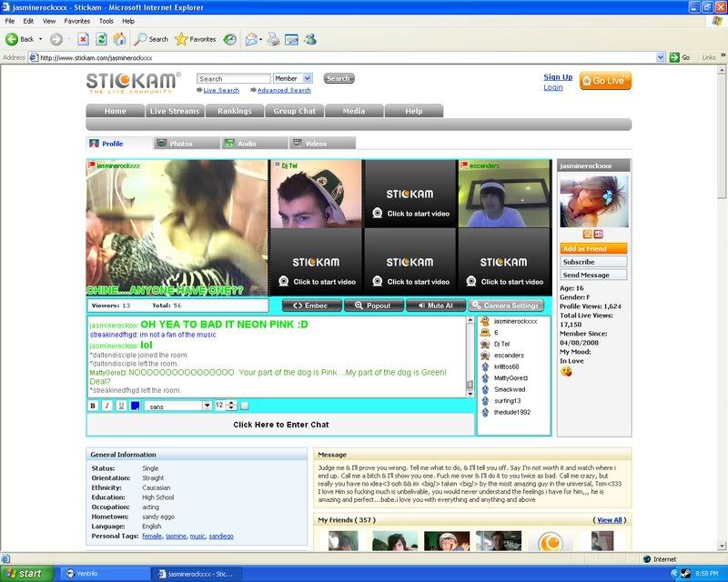Open the Windows Start button
Image resolution: width=728 pixels, height=582 pixels.
[x=28, y=574]
